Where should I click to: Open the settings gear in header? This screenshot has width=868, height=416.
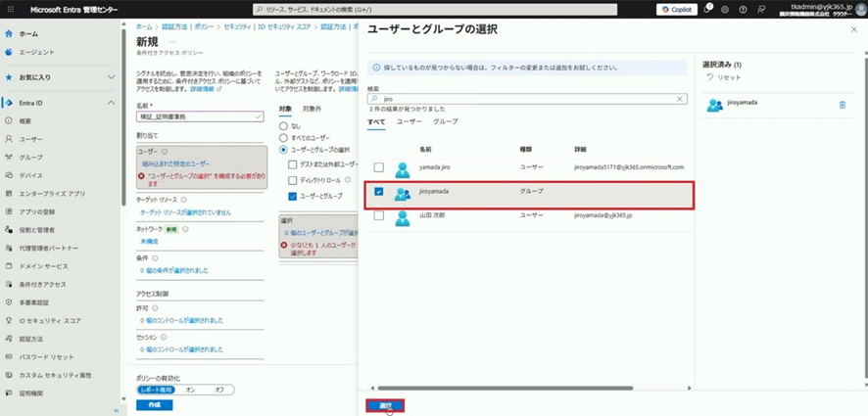click(727, 9)
